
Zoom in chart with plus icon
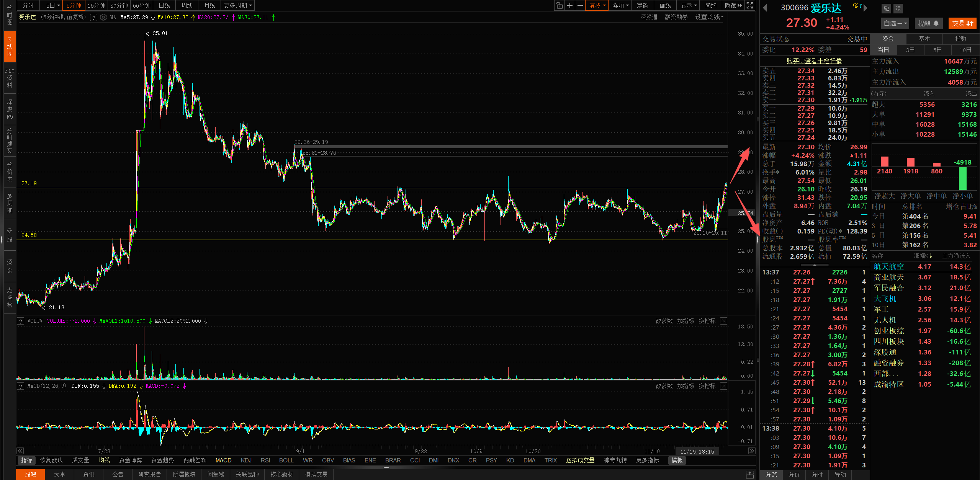[x=570, y=5]
